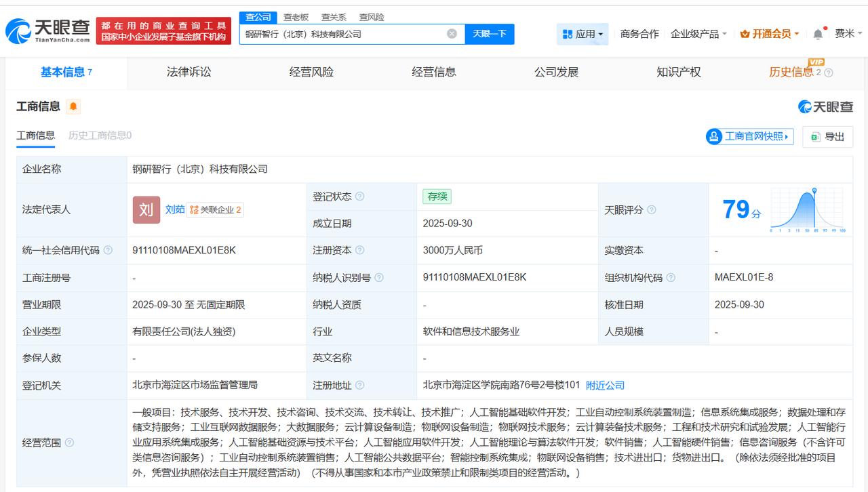
Task: Click the red 刘 avatar thumbnail
Action: click(146, 210)
